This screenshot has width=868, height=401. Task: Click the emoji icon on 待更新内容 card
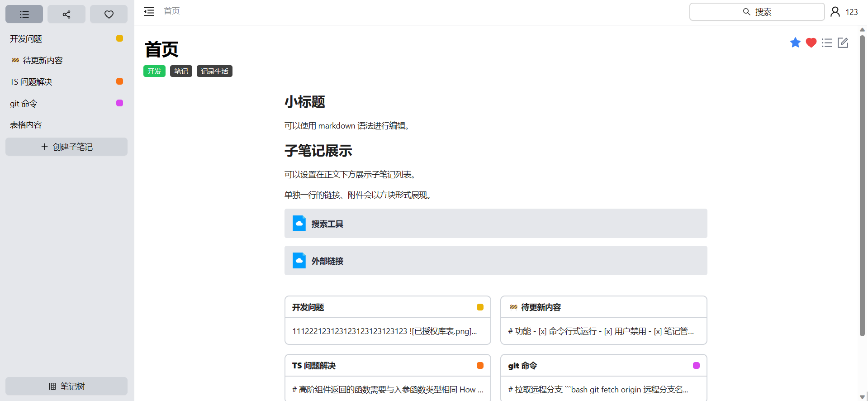click(x=513, y=307)
